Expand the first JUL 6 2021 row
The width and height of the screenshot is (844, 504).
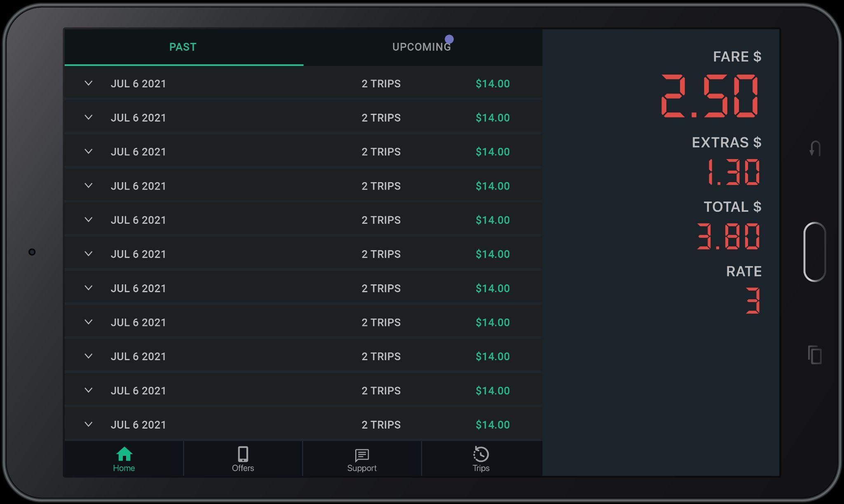(x=88, y=83)
